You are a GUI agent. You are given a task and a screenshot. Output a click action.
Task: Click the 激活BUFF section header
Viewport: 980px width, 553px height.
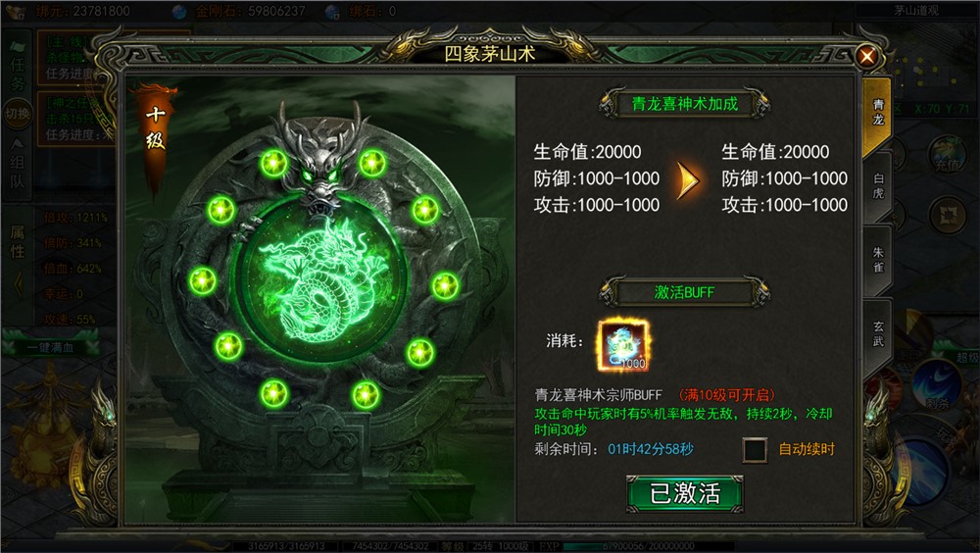click(x=684, y=292)
